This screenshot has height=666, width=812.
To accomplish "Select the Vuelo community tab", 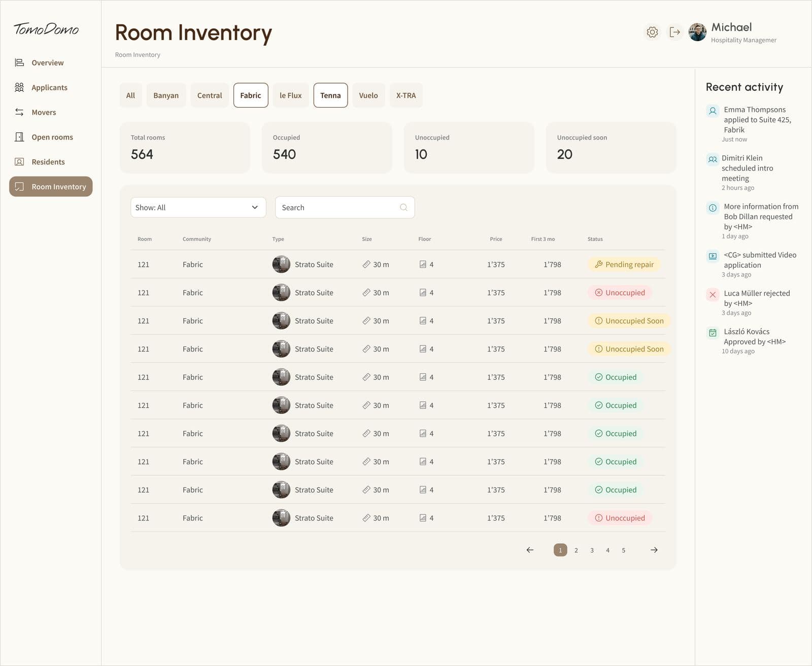I will click(x=368, y=95).
